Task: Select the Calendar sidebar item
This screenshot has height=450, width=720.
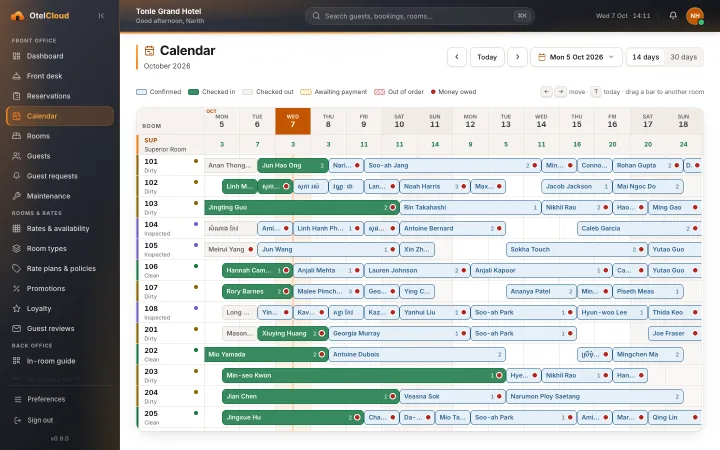Action: tap(60, 116)
